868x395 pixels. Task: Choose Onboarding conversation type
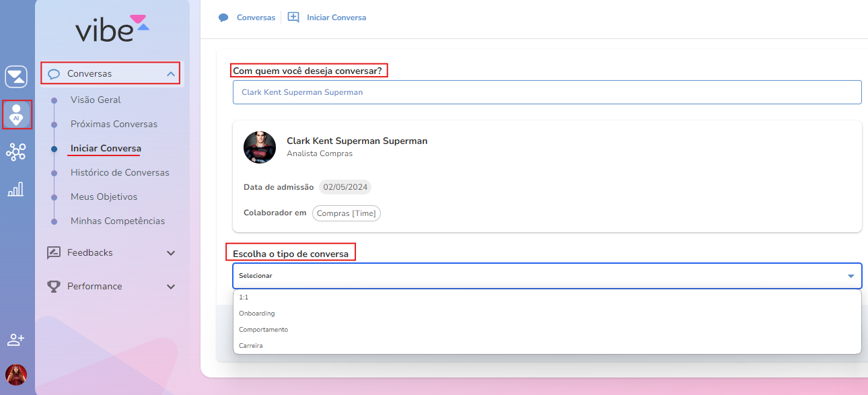point(547,314)
